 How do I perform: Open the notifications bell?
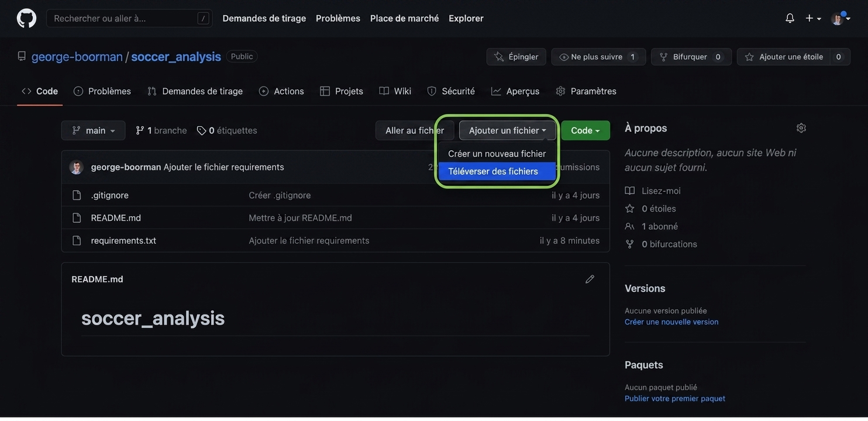pos(790,18)
